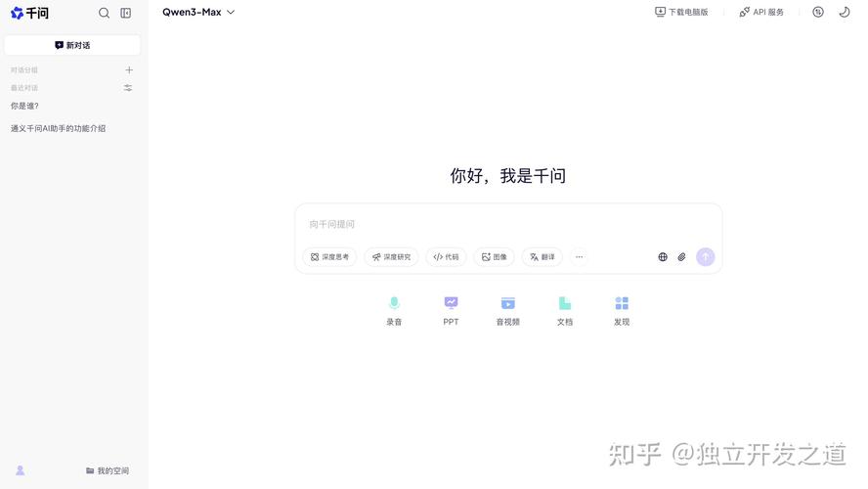Collapse the sidebar with the panel icon
868x489 pixels.
point(126,13)
